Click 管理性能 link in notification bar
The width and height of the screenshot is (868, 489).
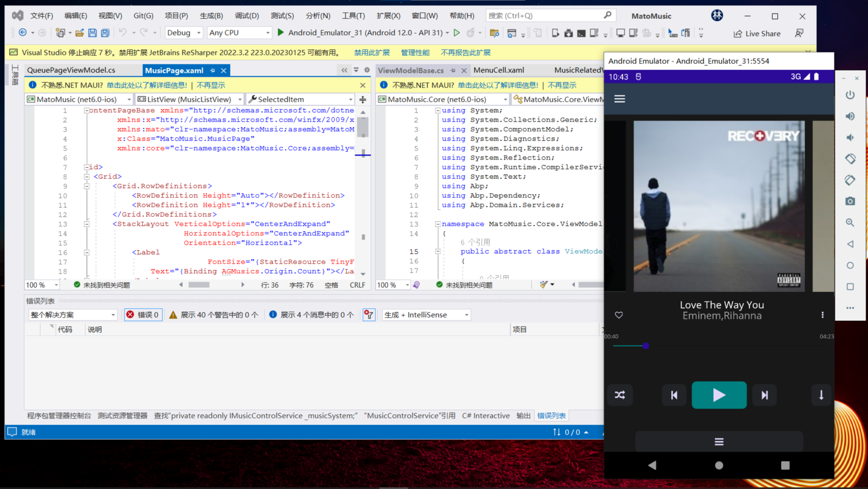coord(415,53)
